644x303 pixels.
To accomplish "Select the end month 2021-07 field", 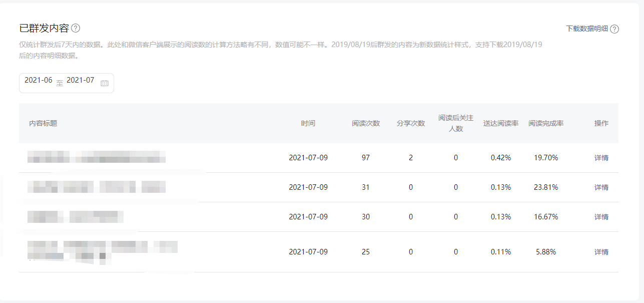I will pyautogui.click(x=80, y=80).
